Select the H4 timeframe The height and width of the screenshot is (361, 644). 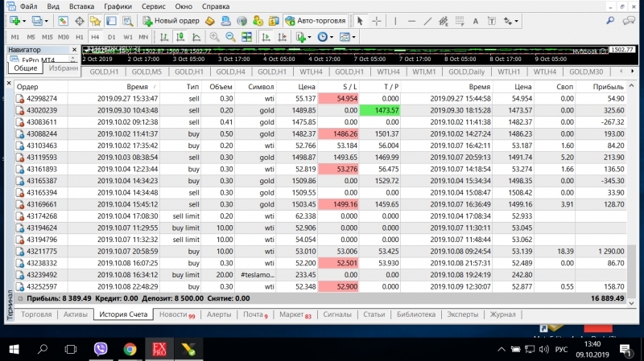click(x=95, y=37)
